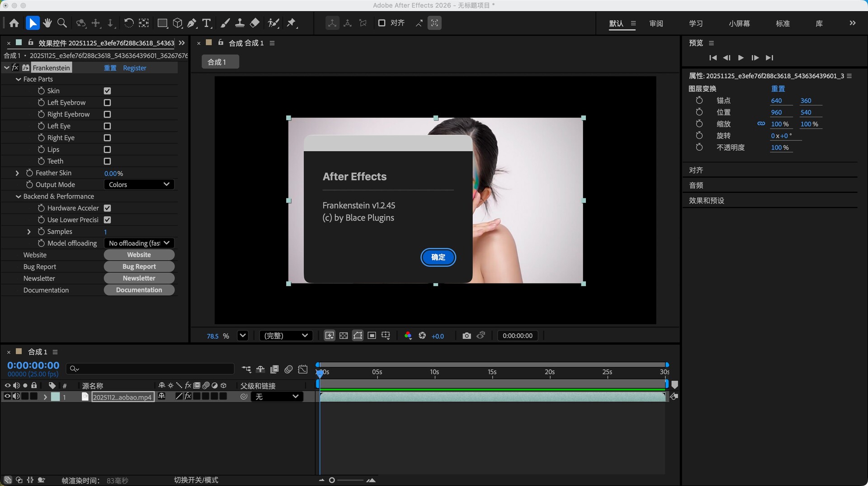Take a snapshot with camera icon
868x486 pixels.
(x=467, y=335)
